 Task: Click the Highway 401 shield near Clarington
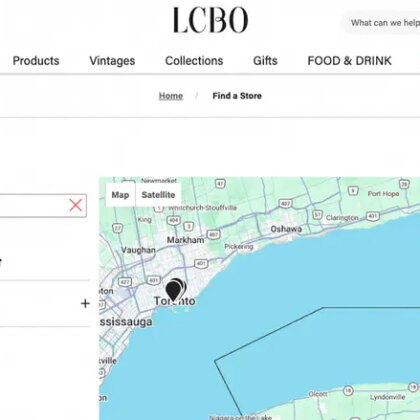pos(373,216)
